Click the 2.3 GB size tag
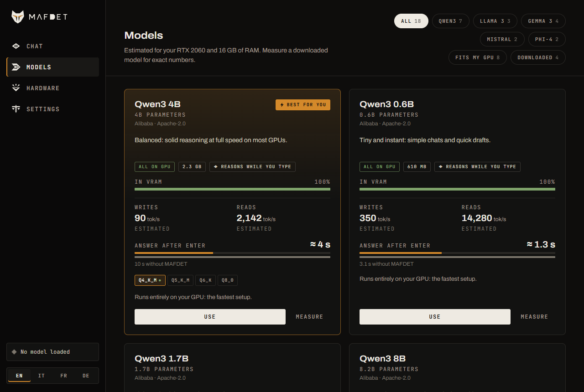The height and width of the screenshot is (392, 584). pos(192,167)
